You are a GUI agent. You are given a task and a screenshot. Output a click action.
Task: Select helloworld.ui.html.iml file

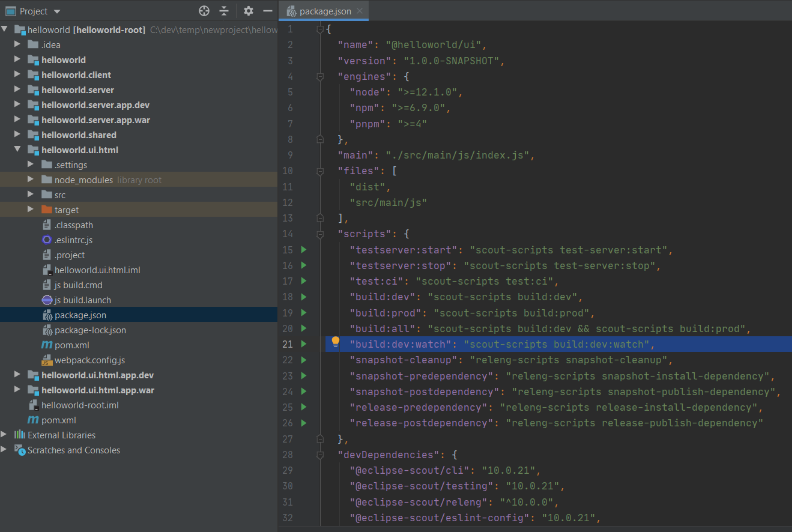pyautogui.click(x=97, y=270)
